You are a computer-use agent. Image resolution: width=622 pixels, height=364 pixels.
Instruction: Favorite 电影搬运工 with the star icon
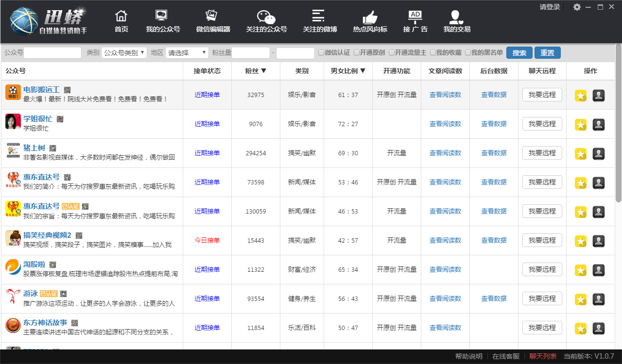tap(581, 96)
